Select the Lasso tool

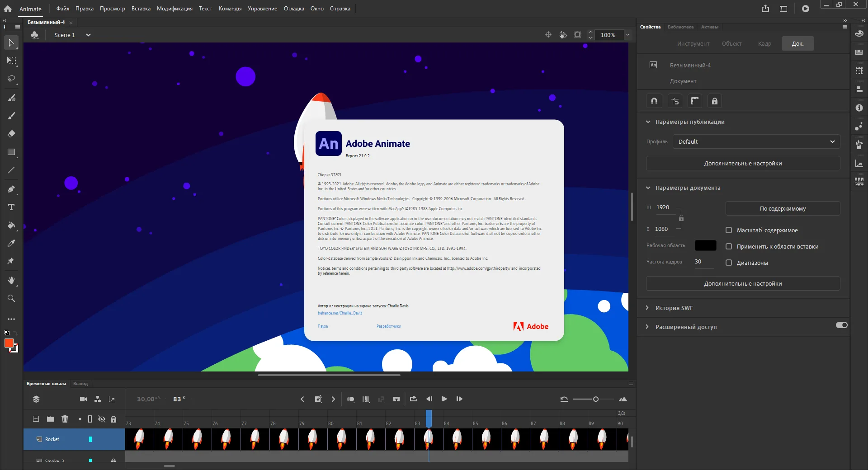pyautogui.click(x=11, y=79)
